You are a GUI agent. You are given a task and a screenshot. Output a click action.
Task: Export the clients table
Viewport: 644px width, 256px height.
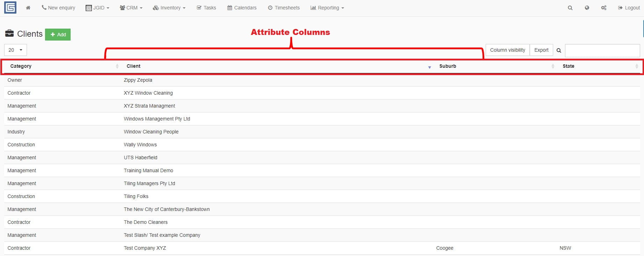click(x=541, y=50)
